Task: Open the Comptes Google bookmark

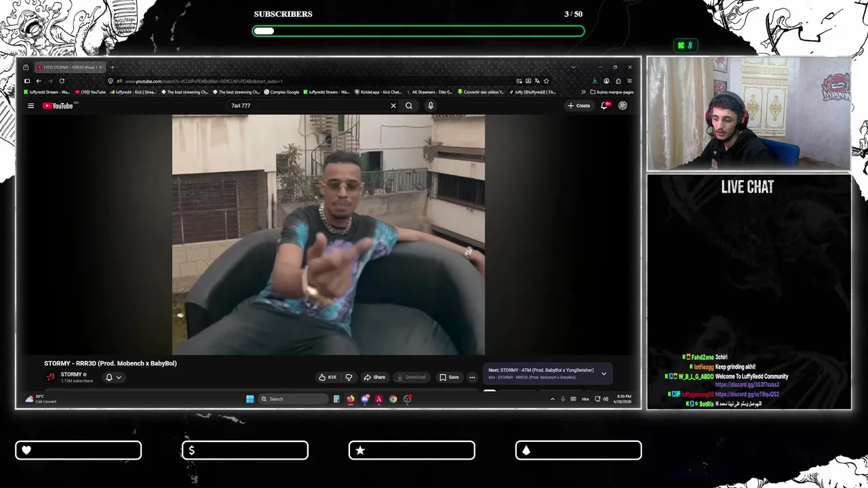Action: (x=282, y=92)
